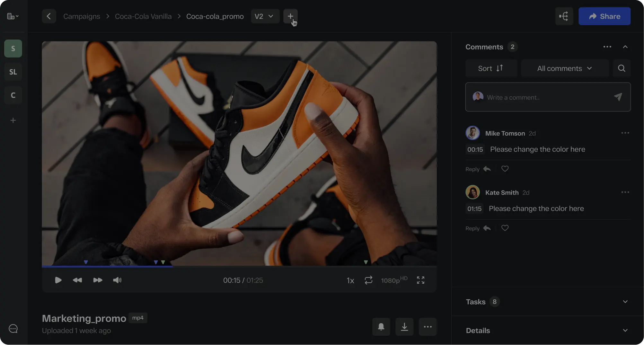This screenshot has height=345, width=644.
Task: Search comments with magnifier icon
Action: [x=622, y=68]
